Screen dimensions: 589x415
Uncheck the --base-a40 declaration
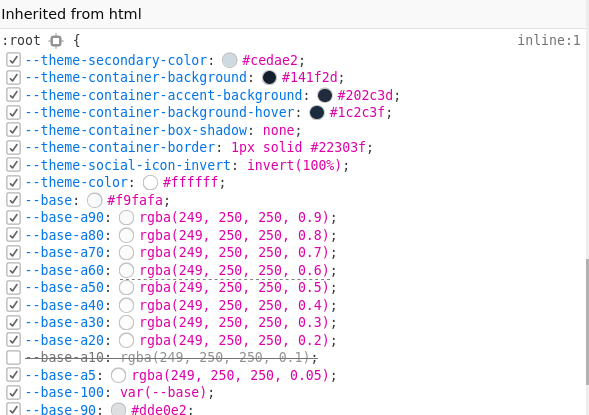coord(14,305)
